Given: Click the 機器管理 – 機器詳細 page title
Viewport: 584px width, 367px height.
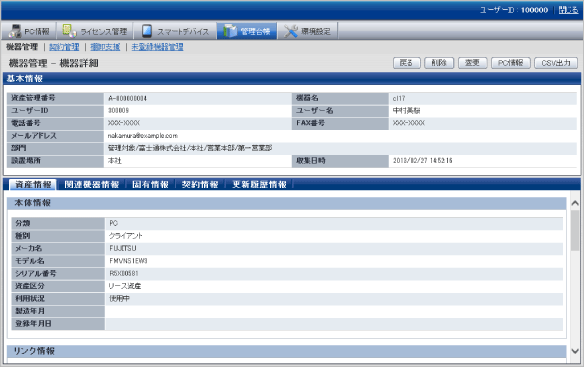Looking at the screenshot, I should [54, 63].
